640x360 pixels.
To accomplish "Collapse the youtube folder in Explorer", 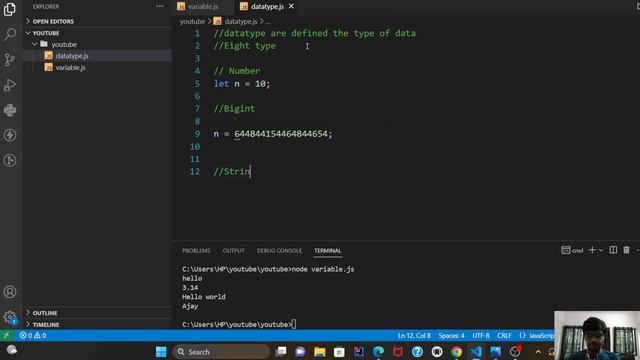I will (x=97, y=44).
